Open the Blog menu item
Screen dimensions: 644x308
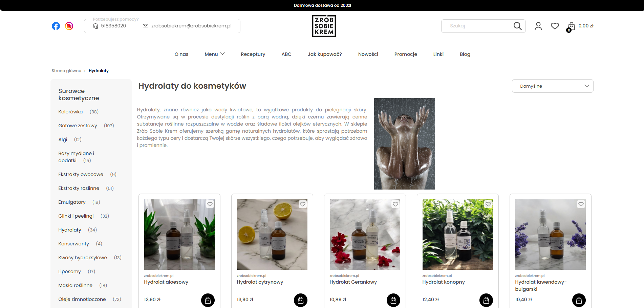pos(465,54)
